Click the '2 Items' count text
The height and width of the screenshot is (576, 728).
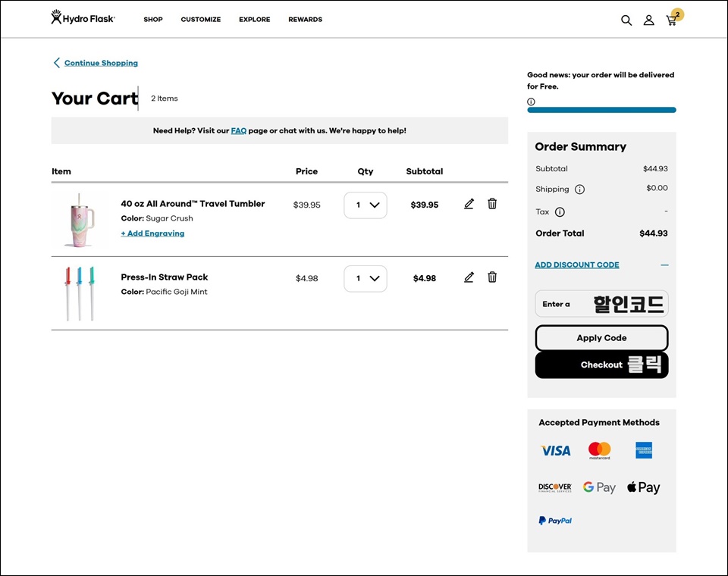point(165,99)
